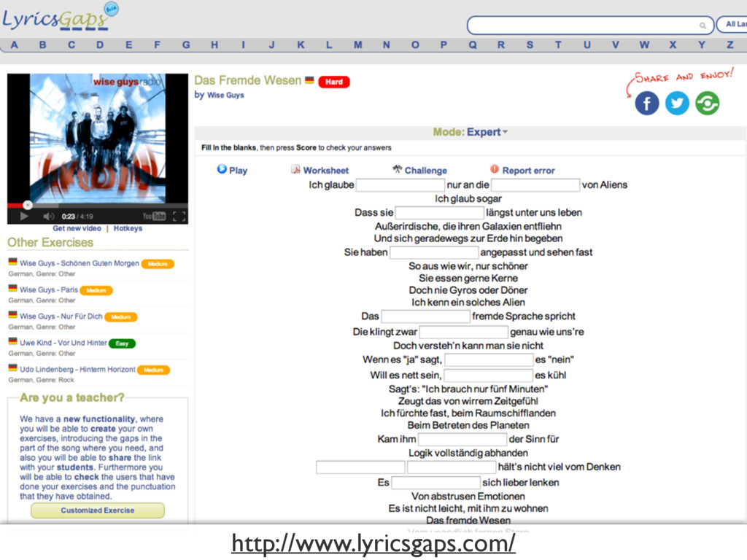Click the blue Play exercise icon
This screenshot has width=747, height=560.
[222, 169]
